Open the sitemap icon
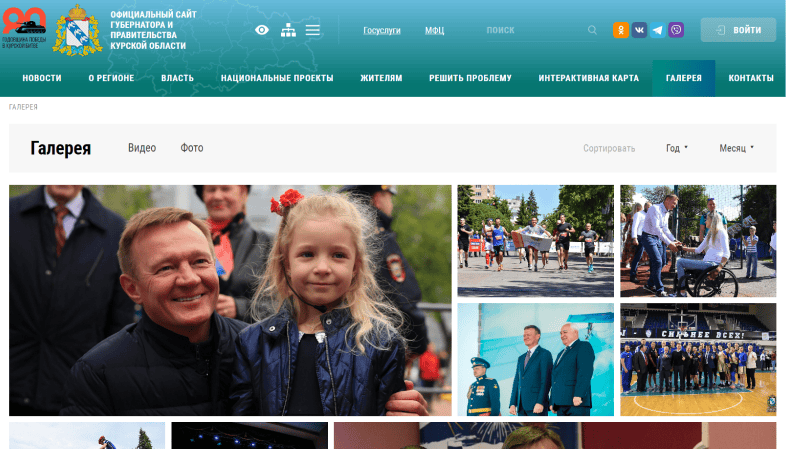 288,30
